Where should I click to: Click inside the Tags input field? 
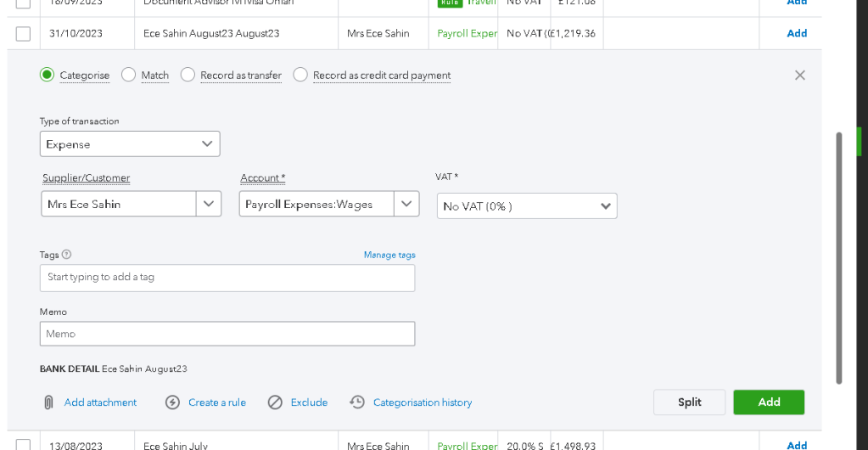[227, 278]
